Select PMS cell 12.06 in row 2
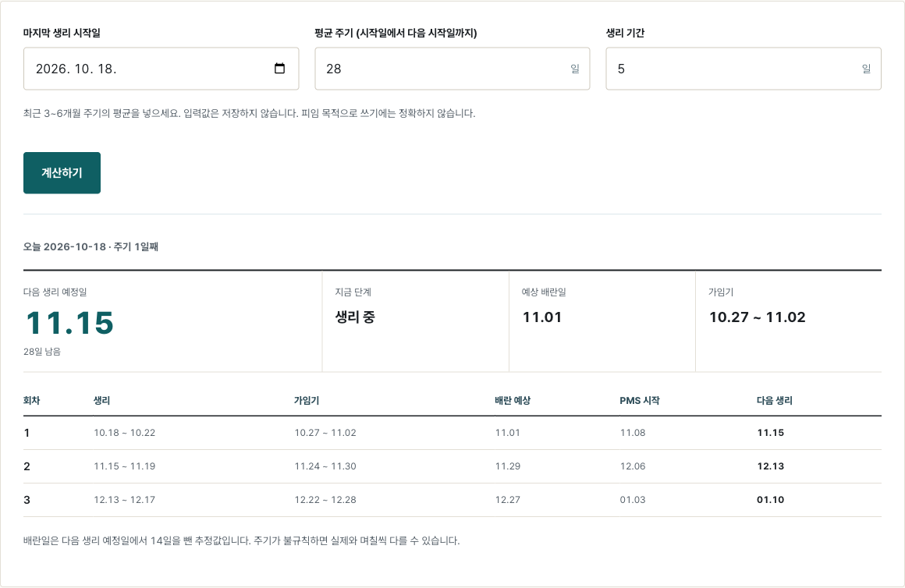This screenshot has width=905, height=588. coord(633,466)
